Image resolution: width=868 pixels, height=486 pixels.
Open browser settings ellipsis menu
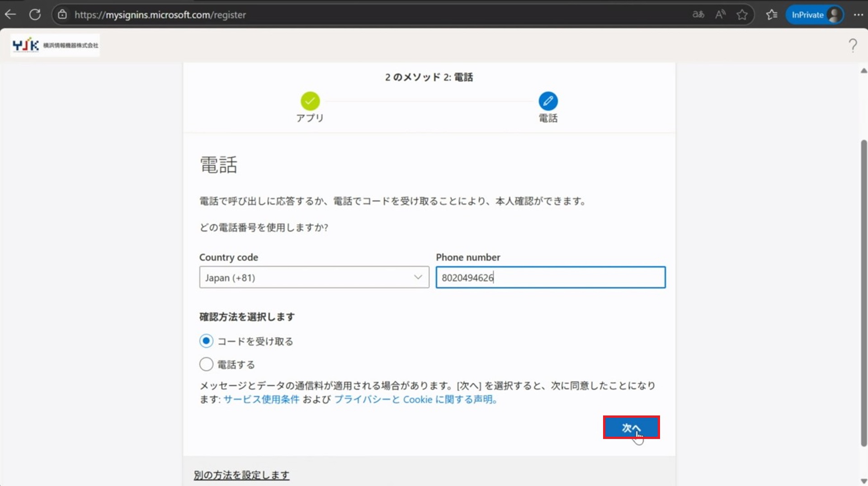(x=858, y=14)
